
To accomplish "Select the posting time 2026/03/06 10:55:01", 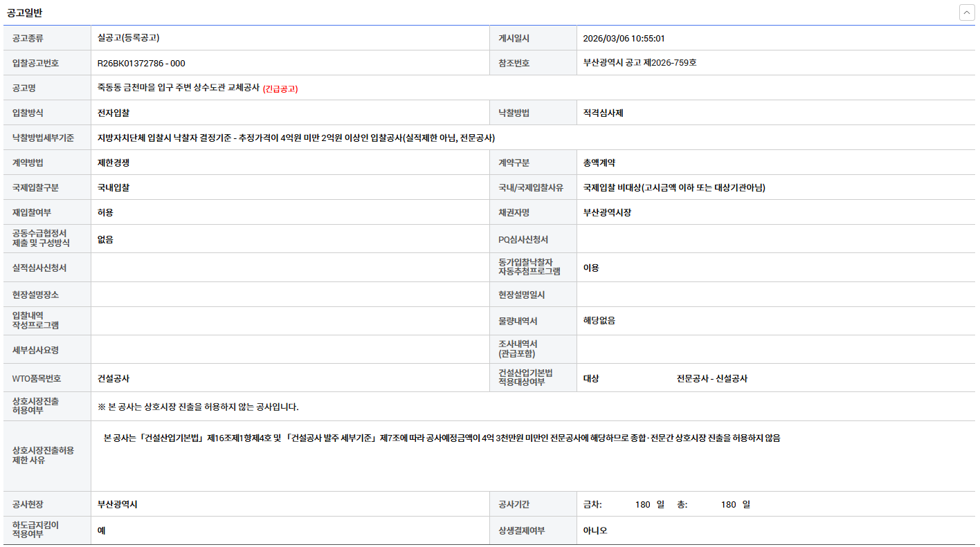I will 624,38.
